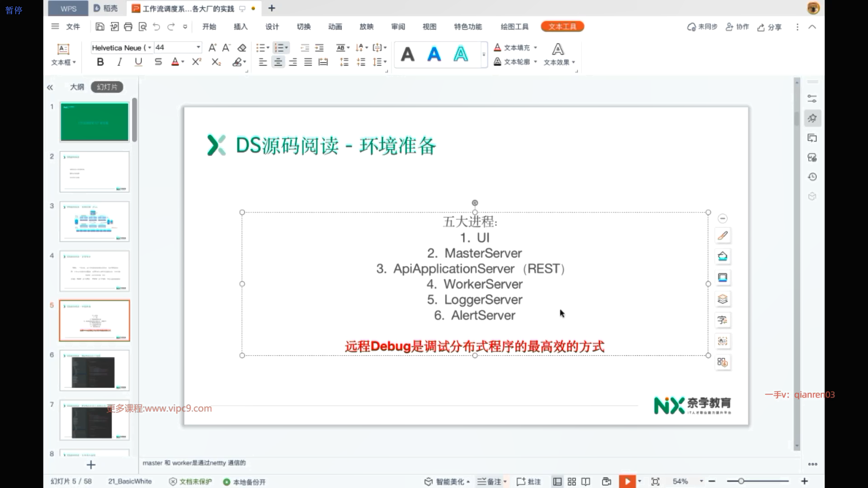Click the clear formatting eraser icon
This screenshot has width=868, height=488.
click(242, 47)
